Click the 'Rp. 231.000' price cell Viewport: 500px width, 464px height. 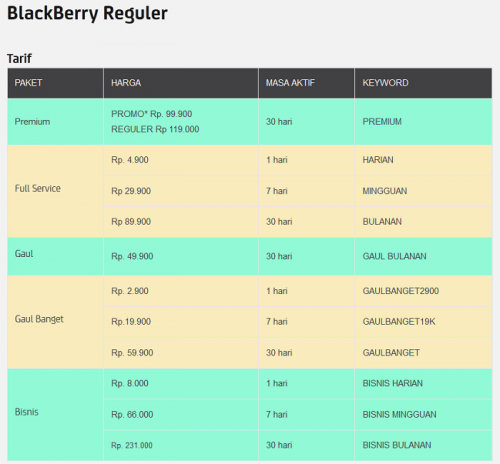tap(181, 446)
